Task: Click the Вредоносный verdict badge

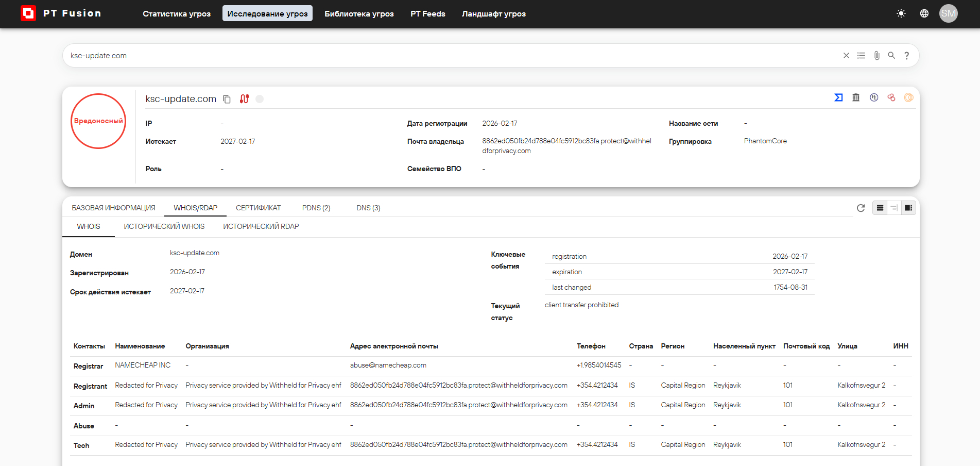Action: pos(98,121)
